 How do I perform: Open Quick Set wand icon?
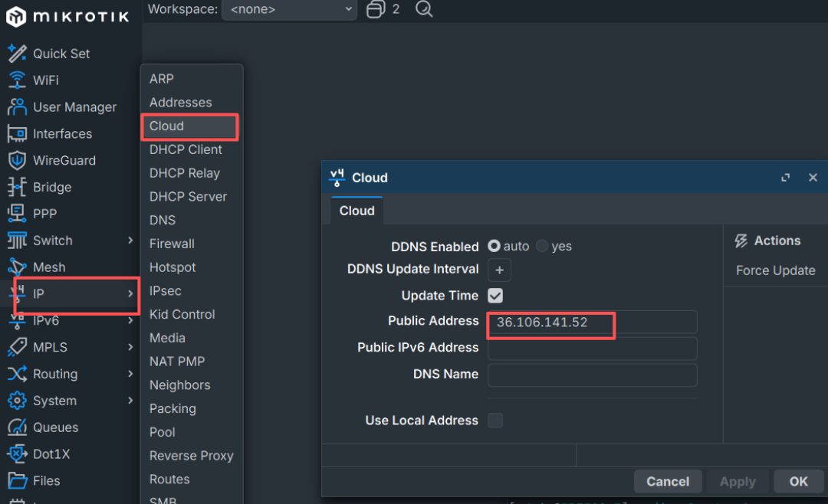17,54
